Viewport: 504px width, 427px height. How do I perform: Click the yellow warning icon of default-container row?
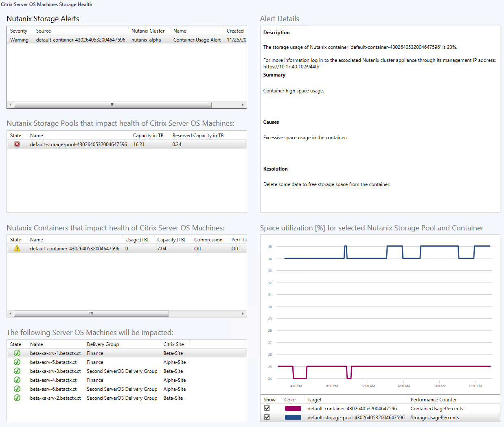tap(17, 248)
